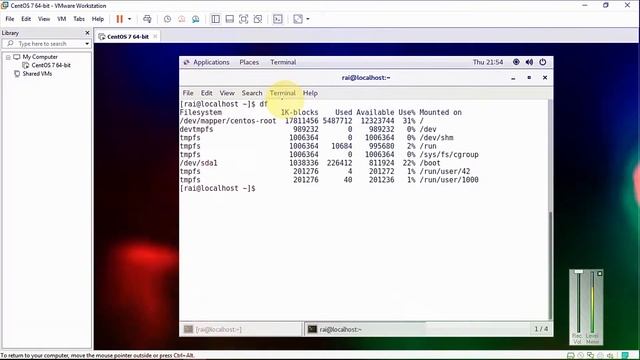Select the minimized [rai@localhost:~] taskbar item

(x=241, y=329)
